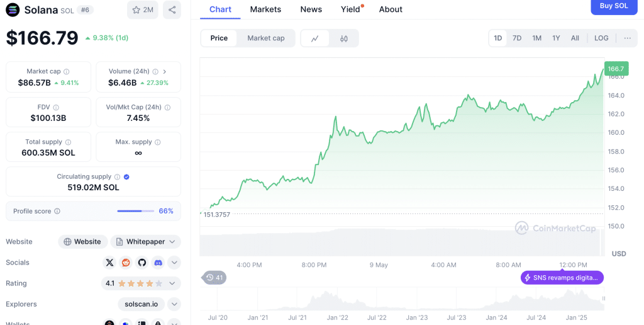Expand the Socials chevron for more links
The image size is (644, 325).
click(174, 263)
